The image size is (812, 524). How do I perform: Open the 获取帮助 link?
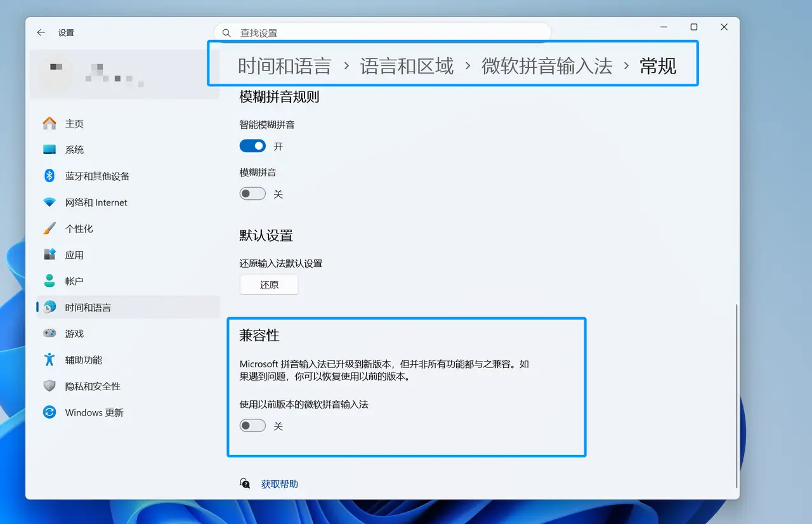(x=279, y=484)
